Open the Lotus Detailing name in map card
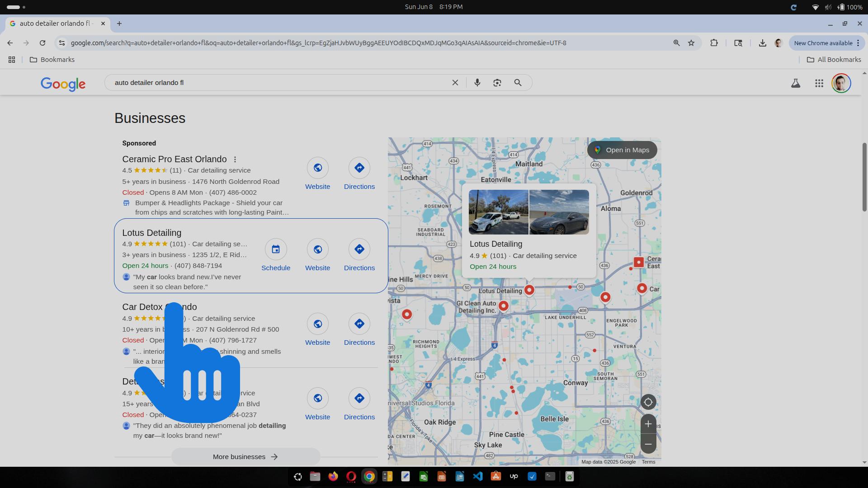Screen dimensions: 868x488 [496, 244]
